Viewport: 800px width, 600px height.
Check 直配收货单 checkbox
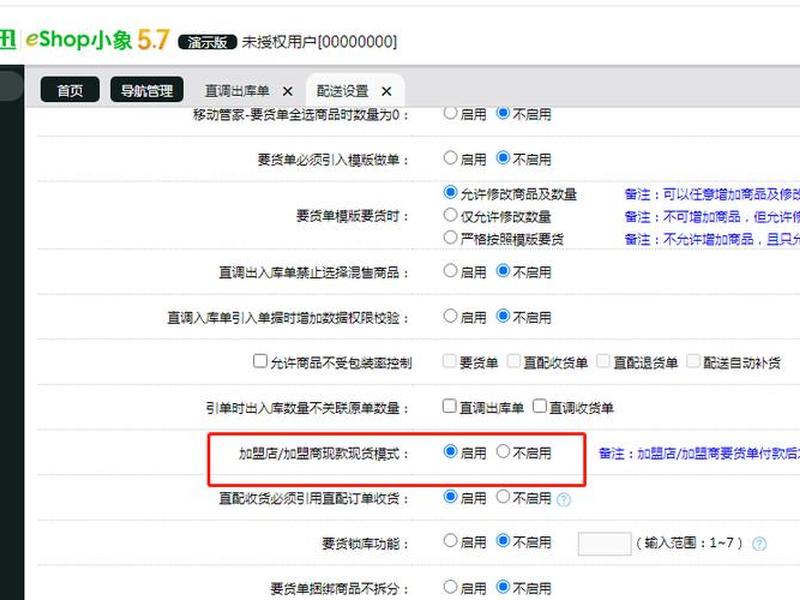(514, 361)
